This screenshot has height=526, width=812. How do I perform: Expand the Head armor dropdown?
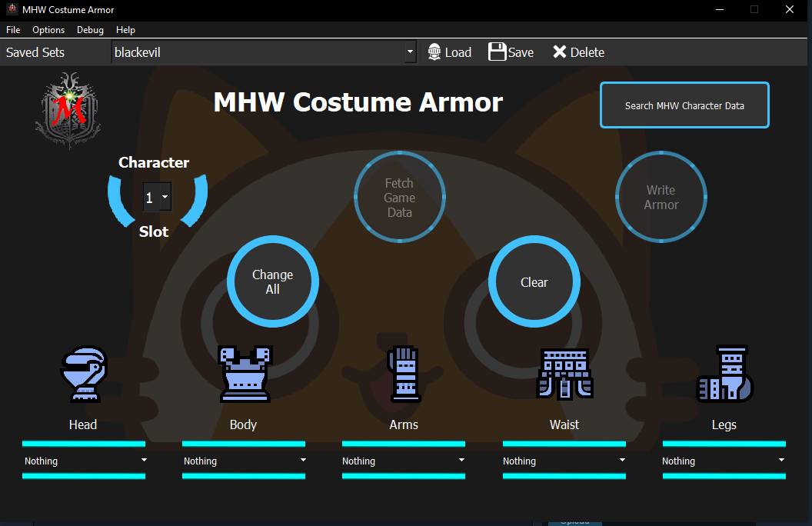tap(144, 460)
